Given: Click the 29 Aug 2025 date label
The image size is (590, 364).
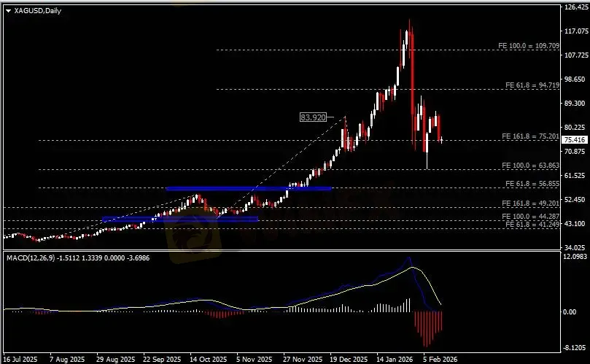Looking at the screenshot, I should 115,359.
